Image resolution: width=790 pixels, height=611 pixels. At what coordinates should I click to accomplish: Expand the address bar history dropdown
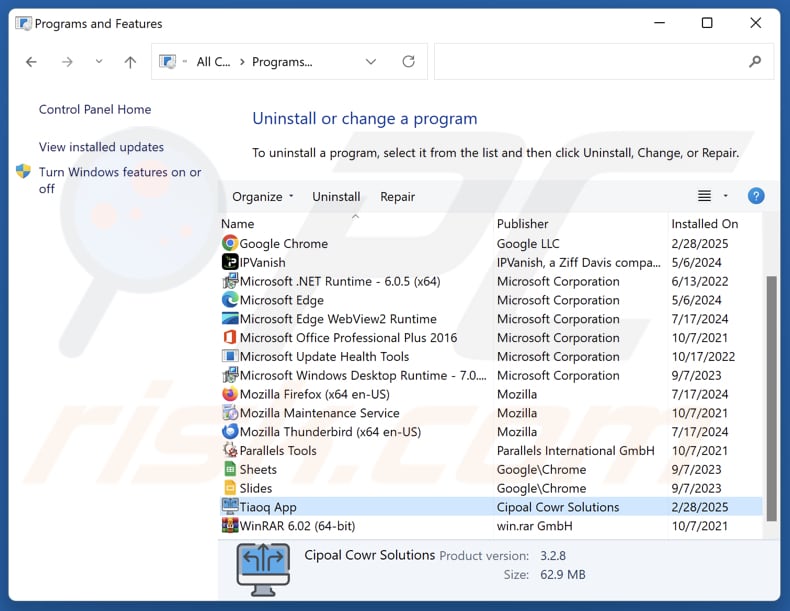371,61
